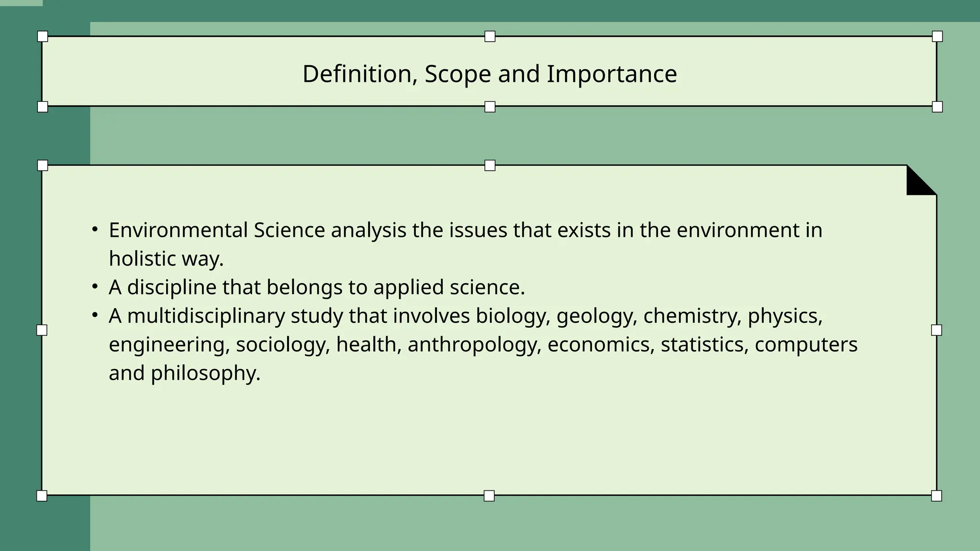Click the 'A discipline that belongs' bullet line

317,287
